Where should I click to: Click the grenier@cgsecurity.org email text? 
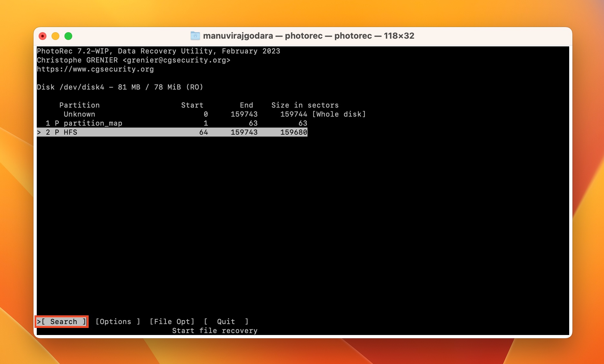pos(176,60)
